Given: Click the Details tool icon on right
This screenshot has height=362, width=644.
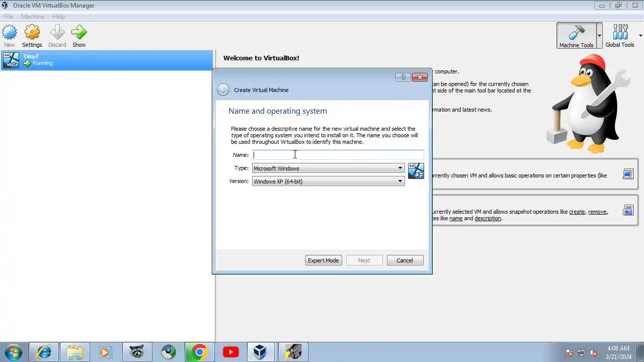Looking at the screenshot, I should 628,174.
